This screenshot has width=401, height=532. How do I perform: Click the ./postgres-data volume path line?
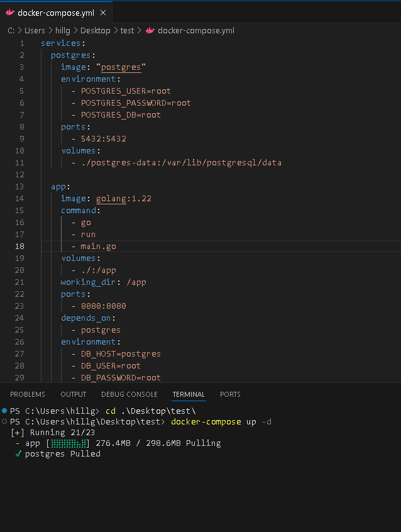pos(181,162)
